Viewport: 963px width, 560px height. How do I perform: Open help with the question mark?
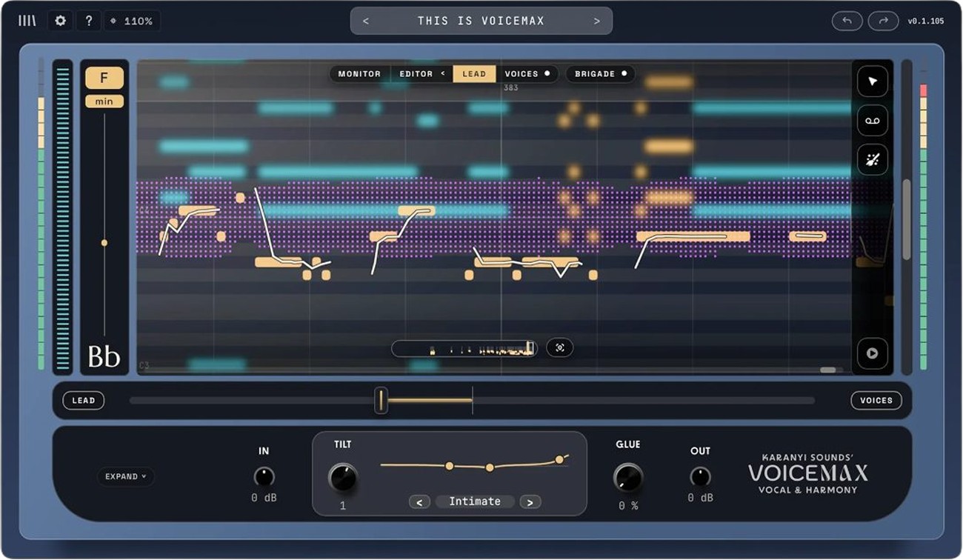[88, 21]
